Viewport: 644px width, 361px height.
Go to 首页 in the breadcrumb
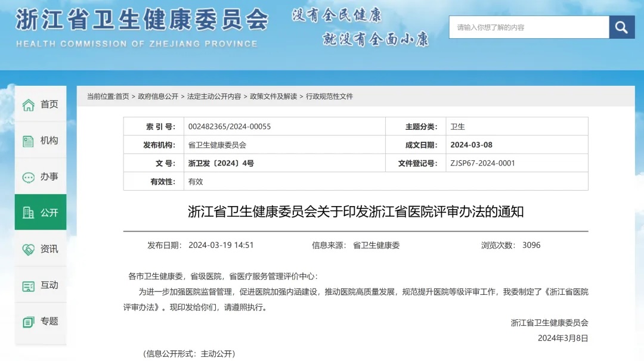click(x=122, y=97)
